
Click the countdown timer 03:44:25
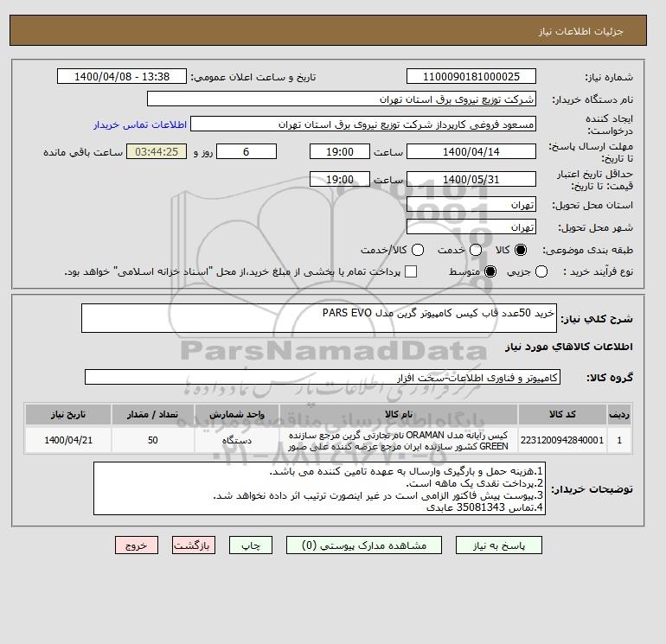point(157,151)
